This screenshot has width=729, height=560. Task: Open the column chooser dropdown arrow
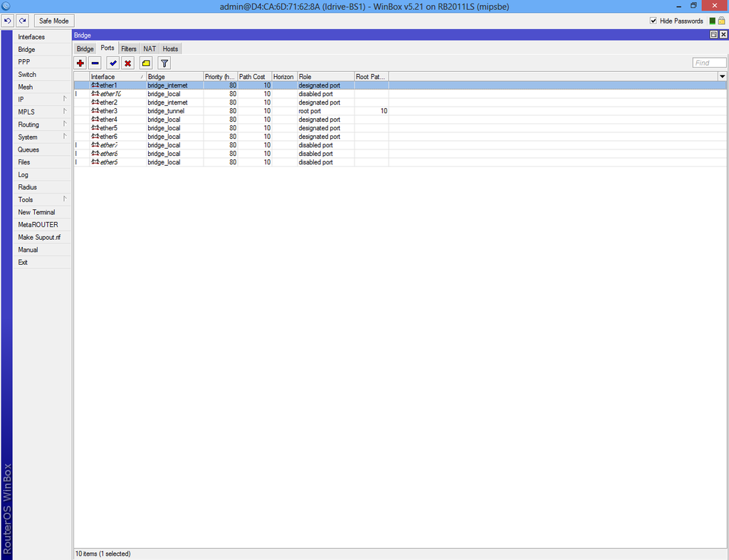[x=722, y=77]
